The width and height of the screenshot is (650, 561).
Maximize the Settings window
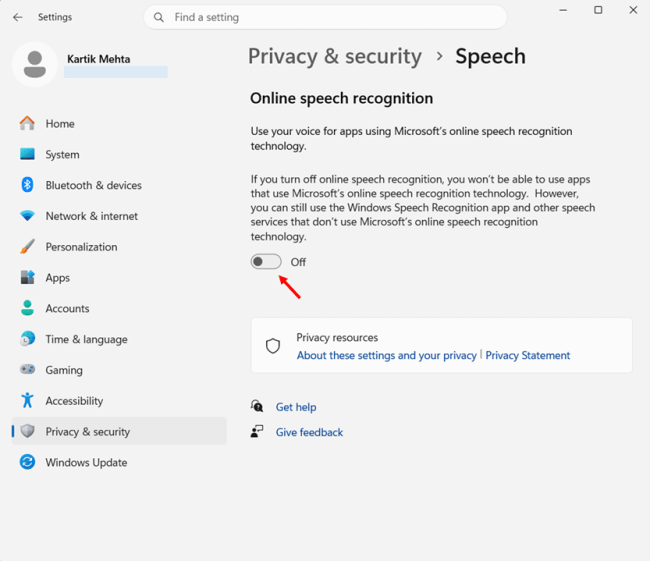click(598, 10)
